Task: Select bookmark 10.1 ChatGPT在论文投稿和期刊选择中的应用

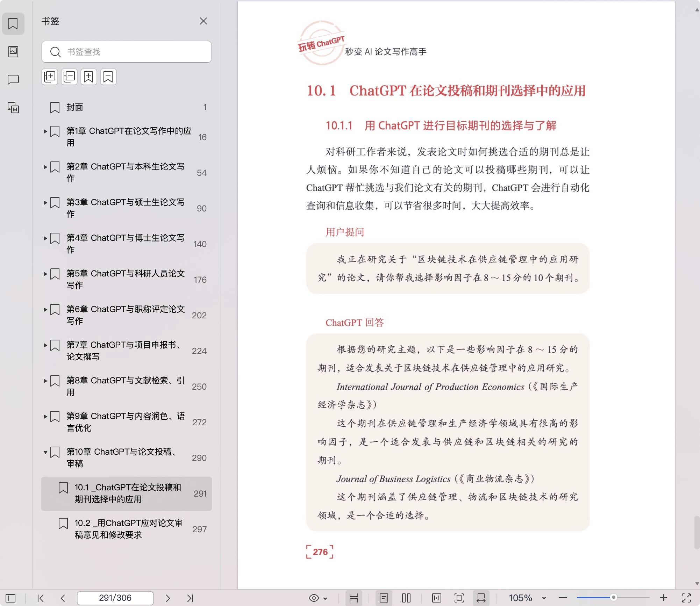Action: pyautogui.click(x=127, y=493)
